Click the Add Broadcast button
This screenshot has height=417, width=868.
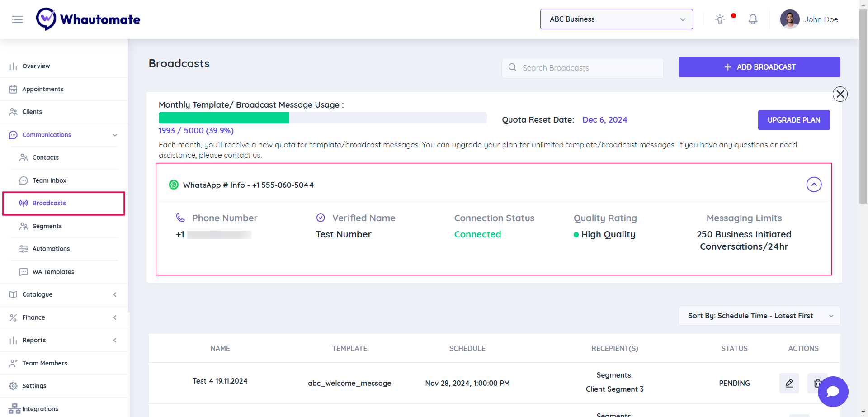pyautogui.click(x=759, y=67)
